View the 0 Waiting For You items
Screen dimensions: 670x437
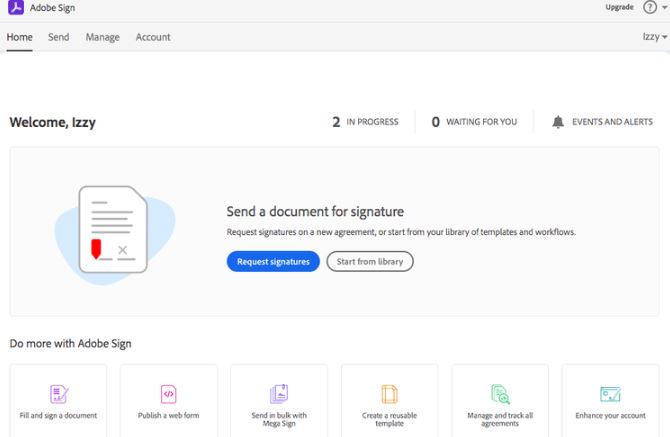(x=474, y=122)
